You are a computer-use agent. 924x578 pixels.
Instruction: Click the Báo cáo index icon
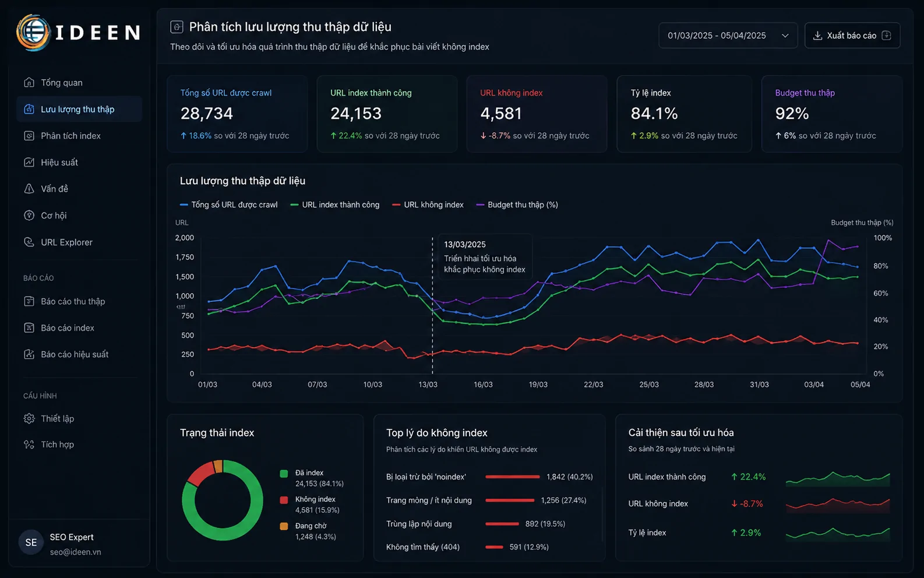coord(29,327)
